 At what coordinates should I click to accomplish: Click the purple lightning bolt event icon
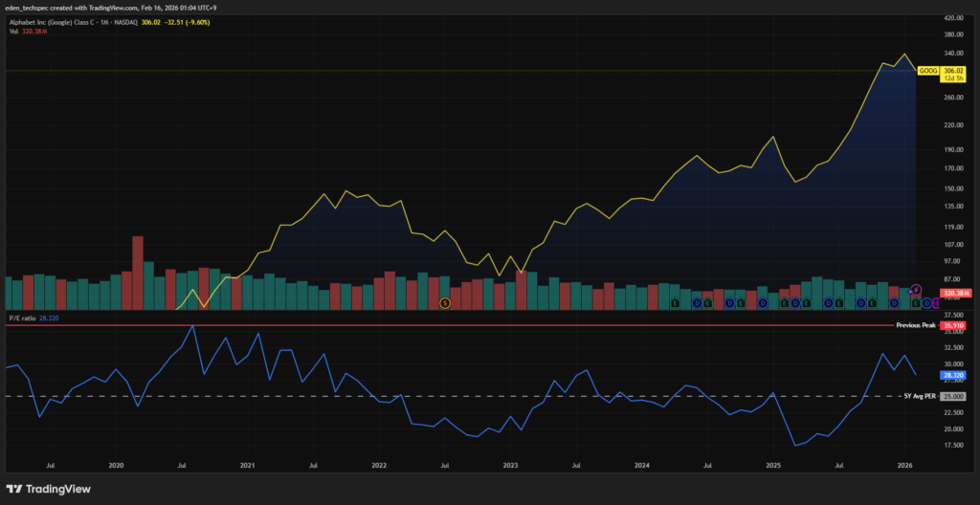(916, 290)
